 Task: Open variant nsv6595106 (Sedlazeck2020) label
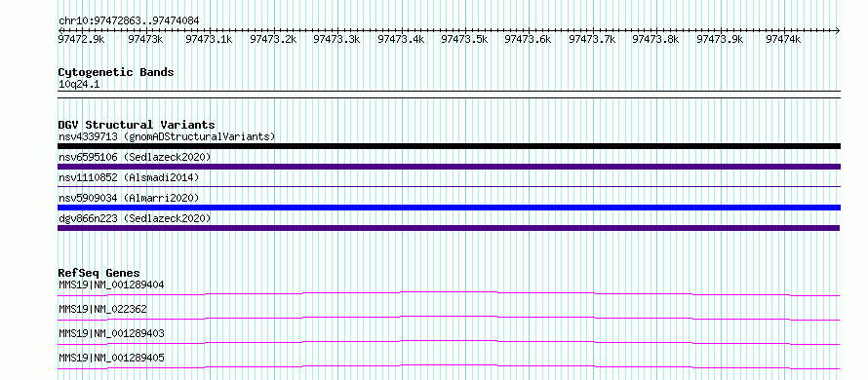(x=135, y=158)
